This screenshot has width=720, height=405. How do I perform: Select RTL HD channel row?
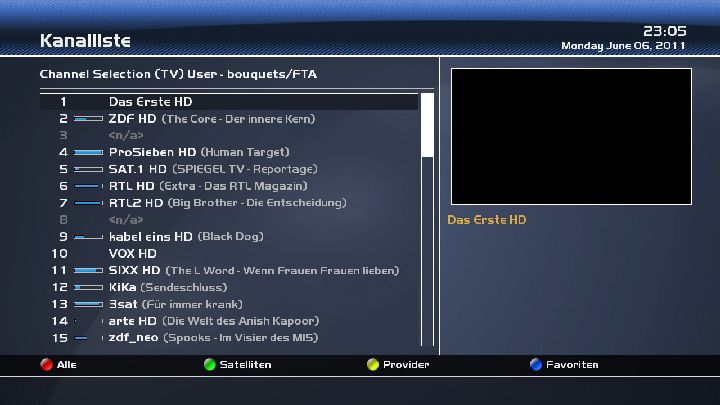point(229,186)
